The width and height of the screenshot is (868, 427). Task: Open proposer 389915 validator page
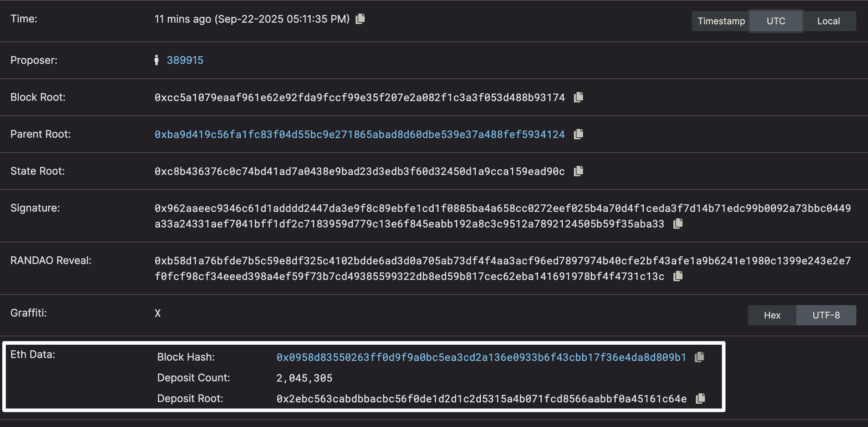click(185, 60)
